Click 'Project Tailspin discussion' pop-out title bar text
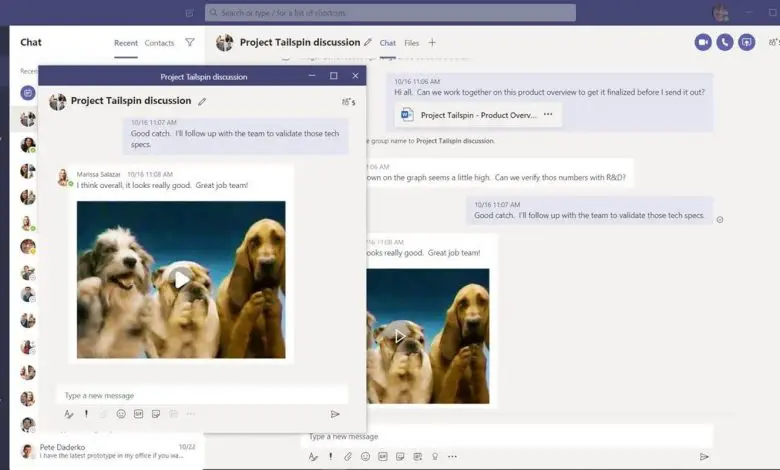Screen dimensions: 780x470 click(x=203, y=77)
